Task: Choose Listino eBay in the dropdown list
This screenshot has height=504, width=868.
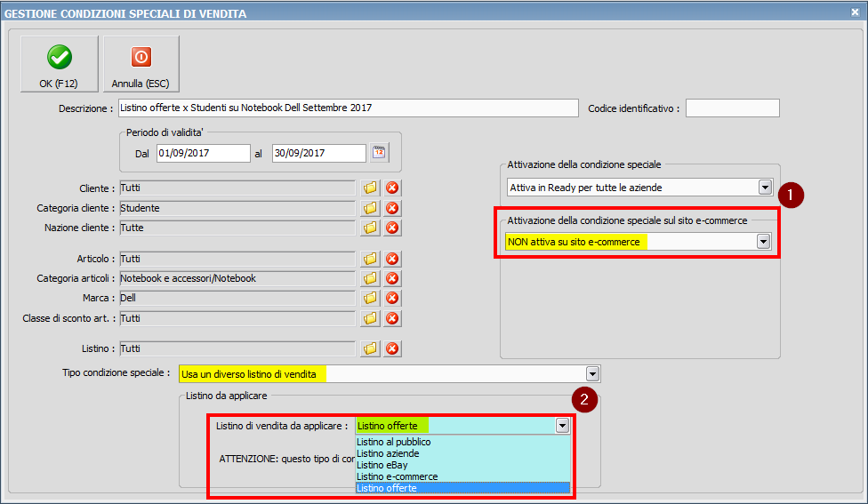Action: (381, 465)
